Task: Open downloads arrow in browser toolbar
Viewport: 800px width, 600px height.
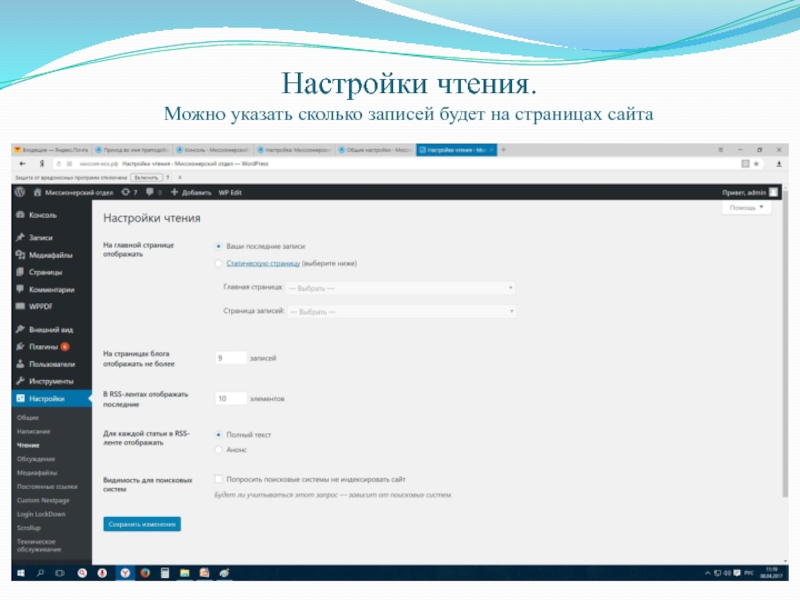Action: (779, 164)
